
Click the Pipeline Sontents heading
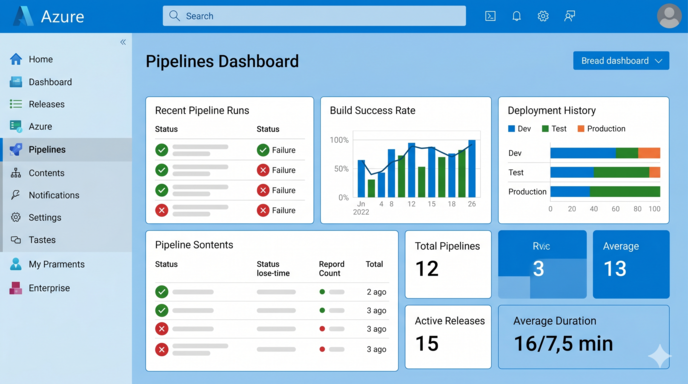coord(194,245)
